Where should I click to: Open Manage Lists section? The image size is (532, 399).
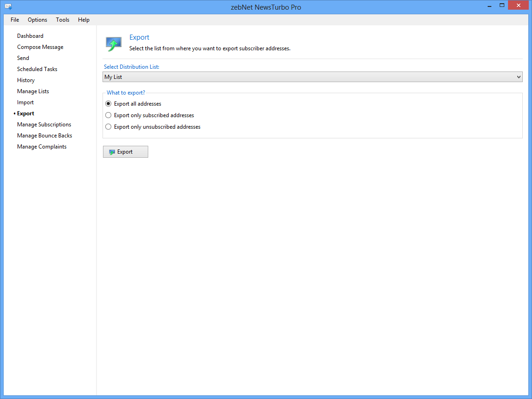tap(33, 91)
